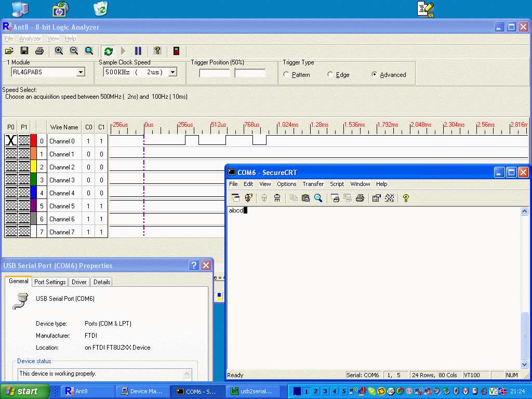Click the SecureCRT Copy icon

click(294, 198)
